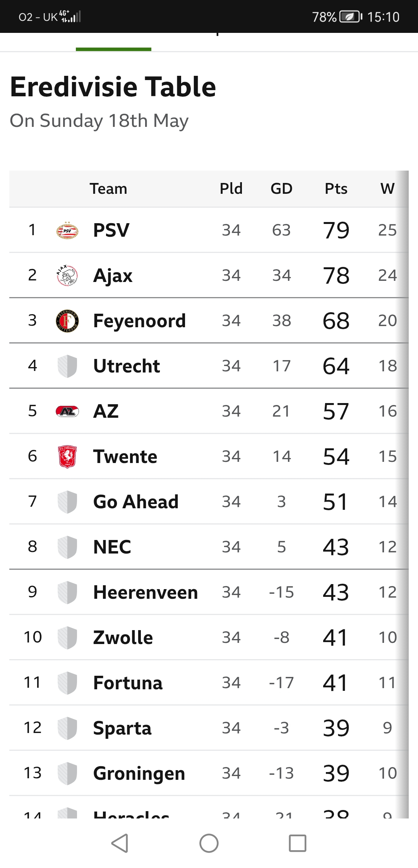Tap the Twente club crest icon
This screenshot has height=868, width=418.
tap(67, 456)
